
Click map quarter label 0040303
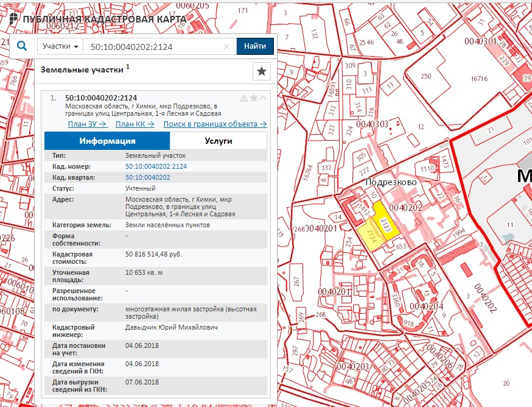[372, 124]
